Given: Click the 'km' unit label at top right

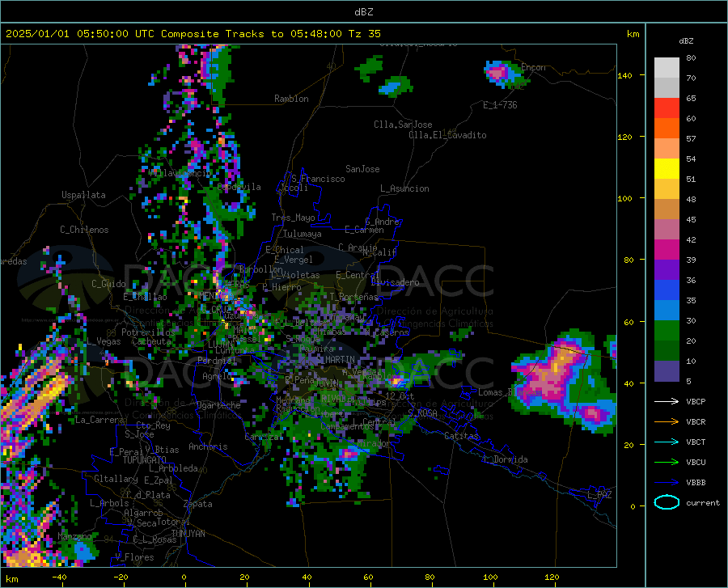Looking at the screenshot, I should point(633,34).
